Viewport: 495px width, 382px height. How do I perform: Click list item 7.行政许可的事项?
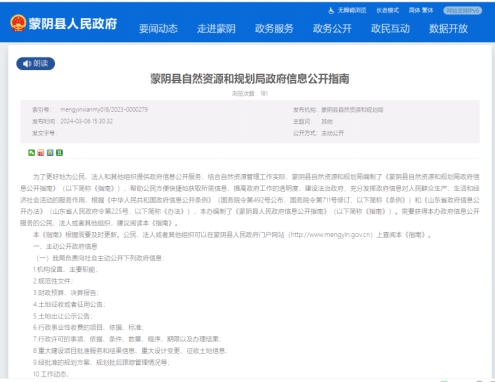[127, 339]
